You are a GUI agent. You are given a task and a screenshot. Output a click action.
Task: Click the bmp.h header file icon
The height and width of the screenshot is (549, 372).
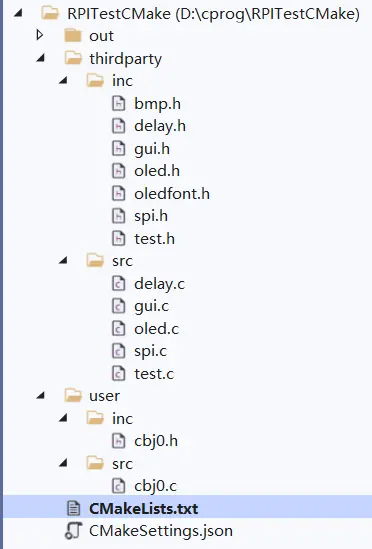tap(118, 104)
